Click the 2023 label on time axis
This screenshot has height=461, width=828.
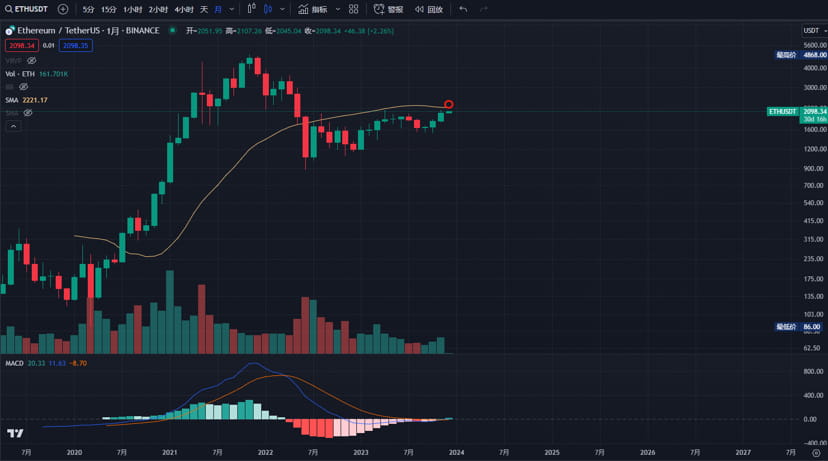(361, 453)
